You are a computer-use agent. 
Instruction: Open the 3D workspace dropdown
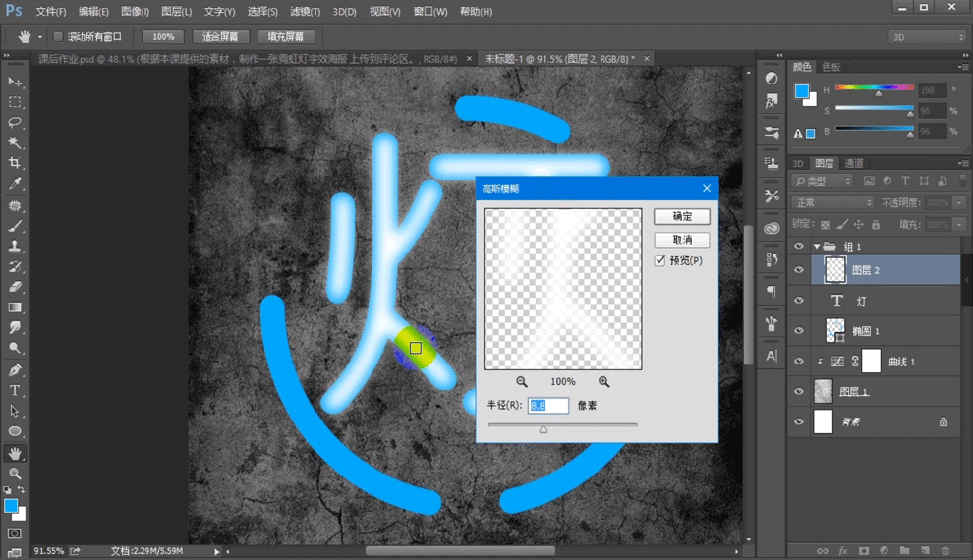pyautogui.click(x=928, y=38)
